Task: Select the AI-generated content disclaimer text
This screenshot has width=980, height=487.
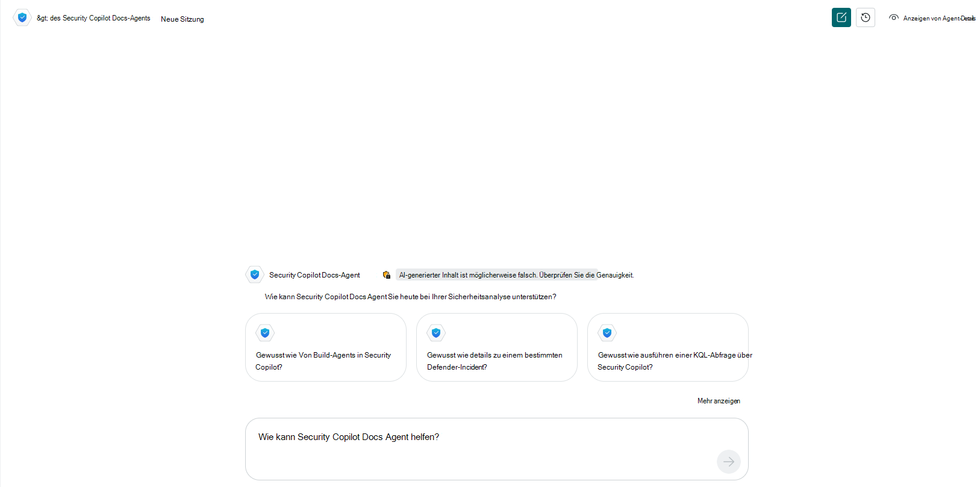Action: click(516, 275)
